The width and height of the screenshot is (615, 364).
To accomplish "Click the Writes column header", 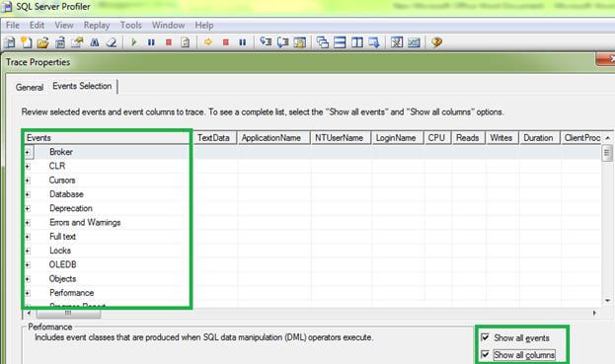I will click(x=502, y=138).
